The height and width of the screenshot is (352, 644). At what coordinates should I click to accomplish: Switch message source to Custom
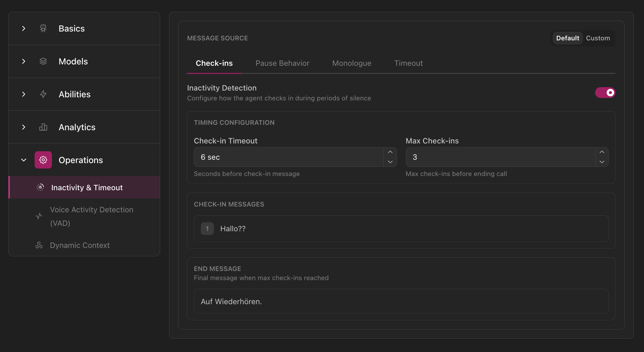tap(598, 38)
